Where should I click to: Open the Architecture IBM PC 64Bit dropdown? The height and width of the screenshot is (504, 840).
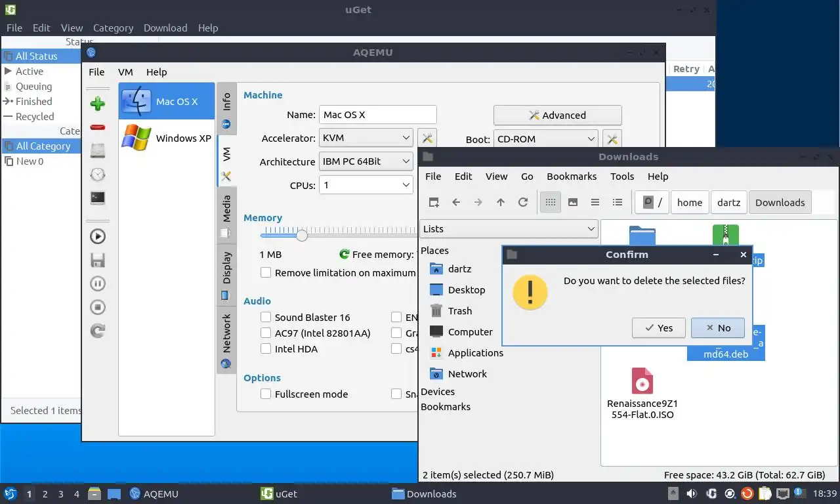coord(366,161)
